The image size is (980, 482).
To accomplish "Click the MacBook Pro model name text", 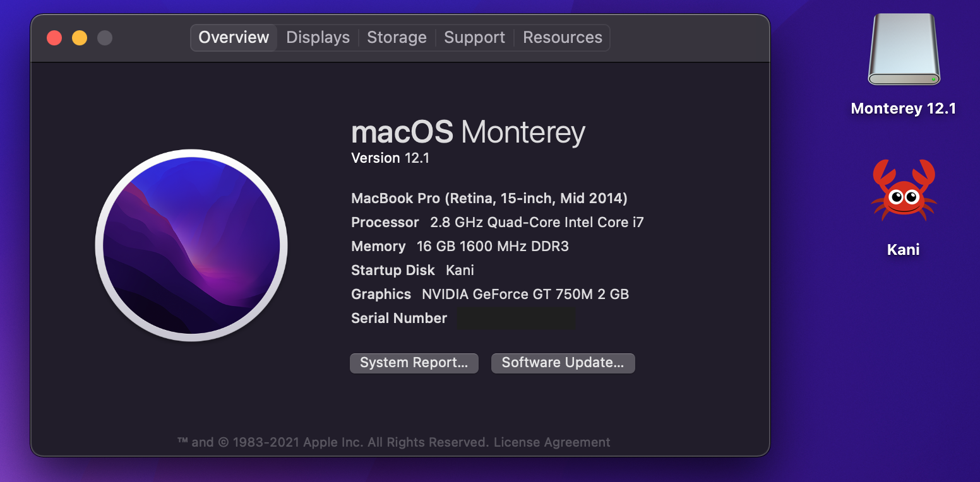I will 489,199.
